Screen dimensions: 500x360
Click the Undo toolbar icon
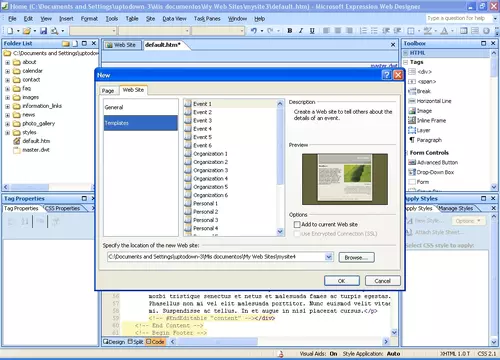254,31
